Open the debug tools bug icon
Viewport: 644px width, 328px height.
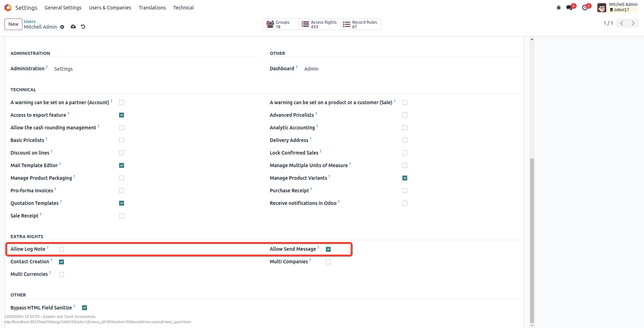[x=558, y=8]
